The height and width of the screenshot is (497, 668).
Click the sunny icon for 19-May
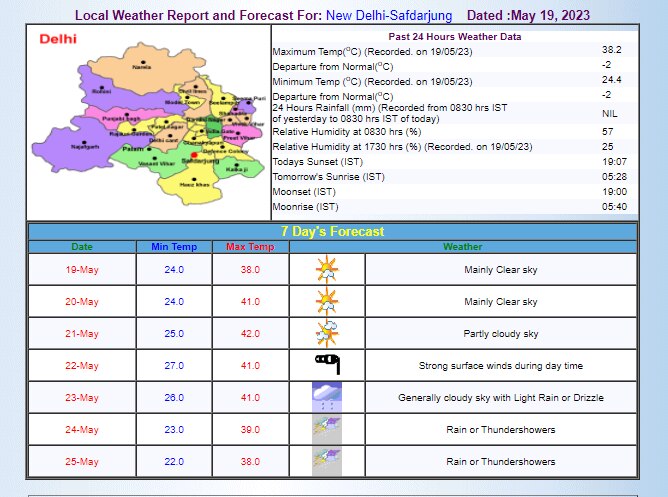click(327, 270)
